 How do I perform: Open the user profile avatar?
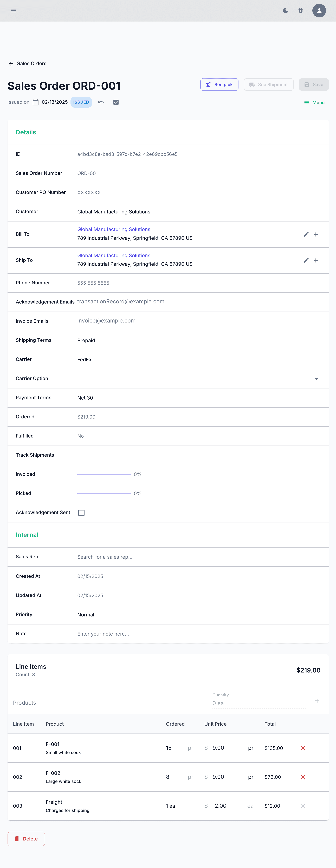319,11
